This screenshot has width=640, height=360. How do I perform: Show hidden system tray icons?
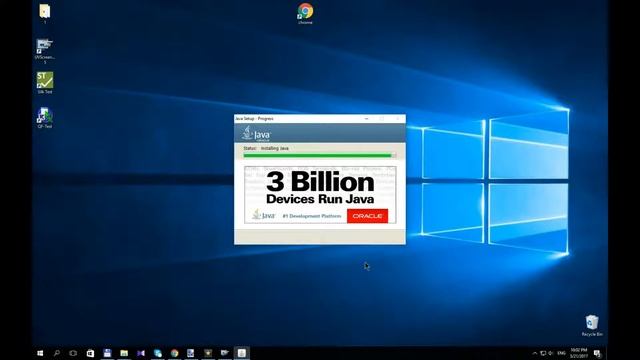[535, 353]
